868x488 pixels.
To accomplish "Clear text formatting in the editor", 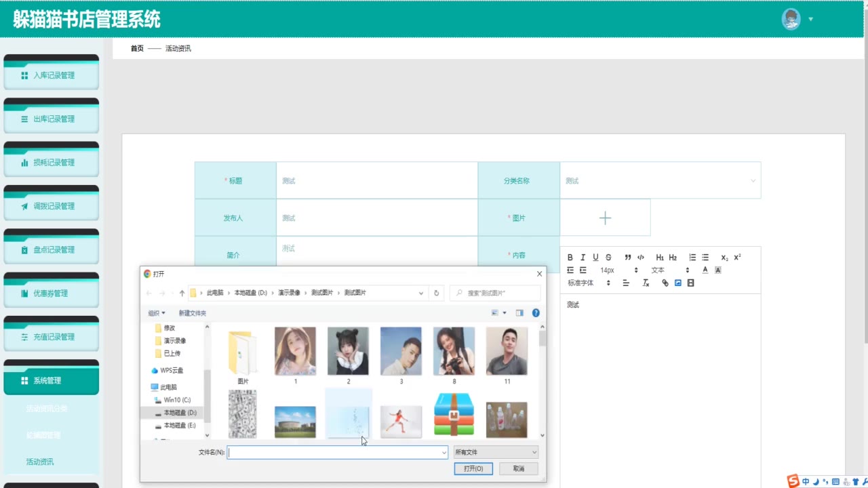I will [x=646, y=283].
